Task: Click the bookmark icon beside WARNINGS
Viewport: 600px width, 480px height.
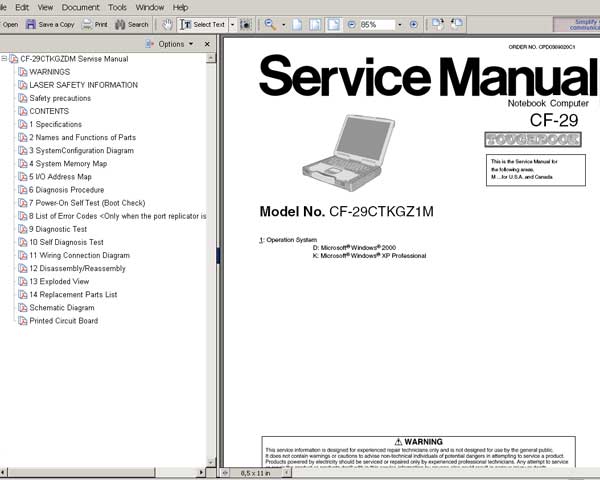Action: 23,72
